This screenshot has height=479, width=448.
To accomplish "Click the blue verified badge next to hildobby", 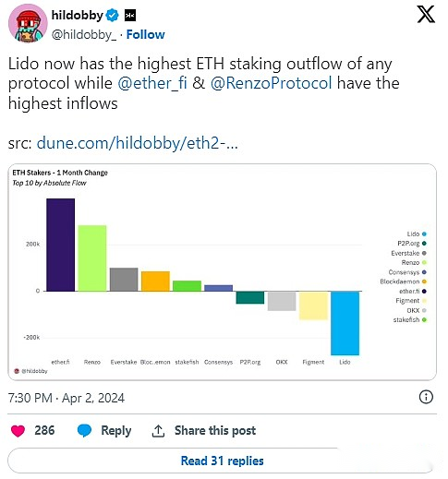I will pos(112,15).
